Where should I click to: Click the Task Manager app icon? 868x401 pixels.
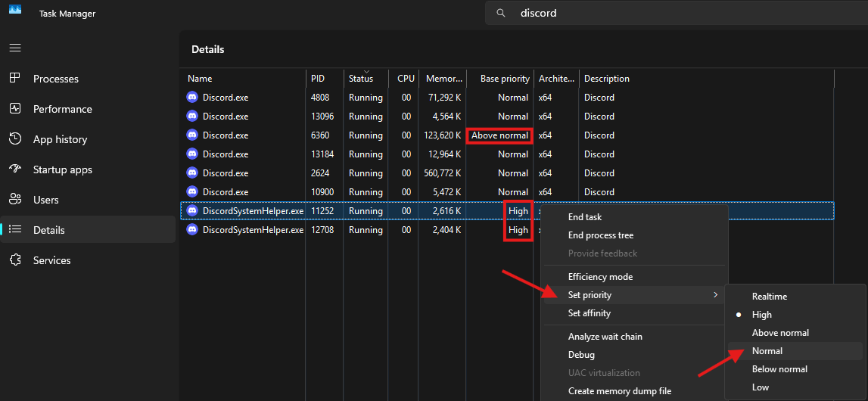(x=15, y=9)
